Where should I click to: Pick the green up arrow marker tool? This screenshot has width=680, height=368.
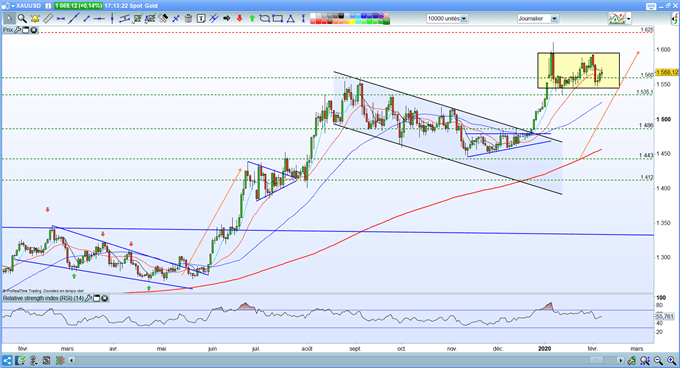pyautogui.click(x=252, y=19)
